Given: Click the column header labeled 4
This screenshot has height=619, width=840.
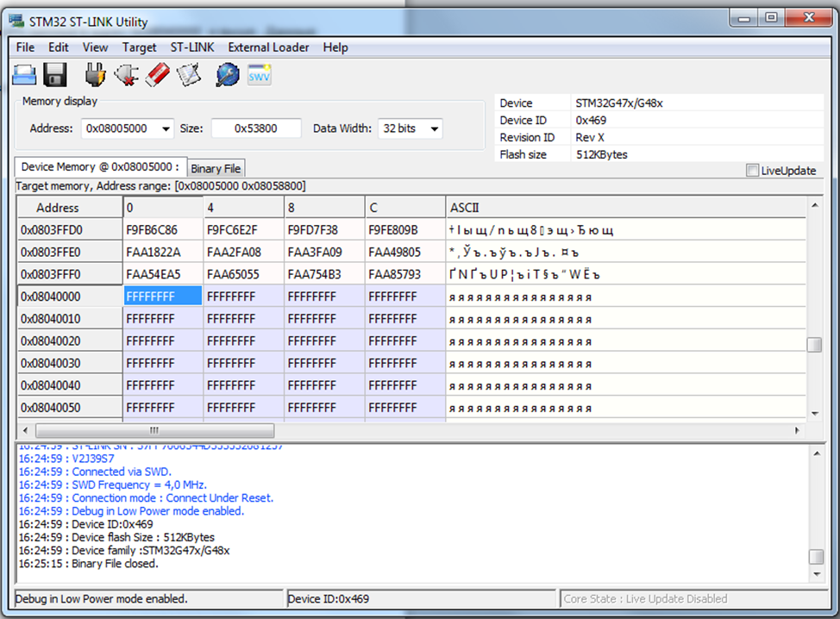Looking at the screenshot, I should click(x=244, y=207).
